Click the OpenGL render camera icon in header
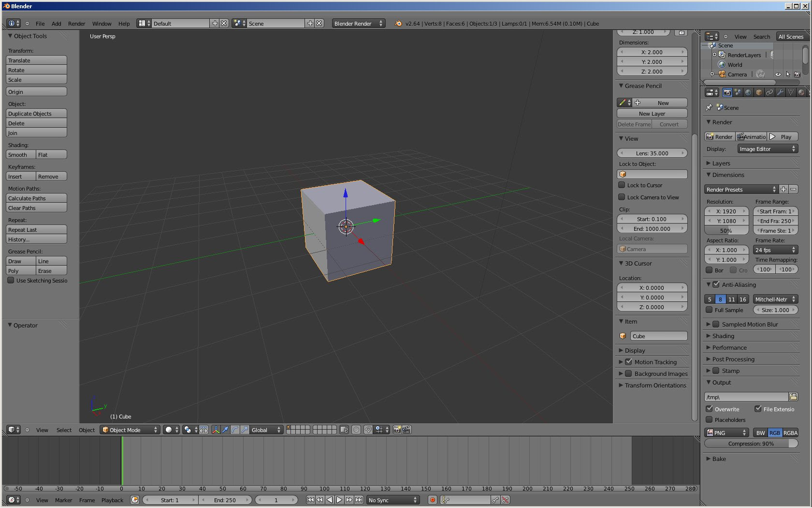 (396, 430)
